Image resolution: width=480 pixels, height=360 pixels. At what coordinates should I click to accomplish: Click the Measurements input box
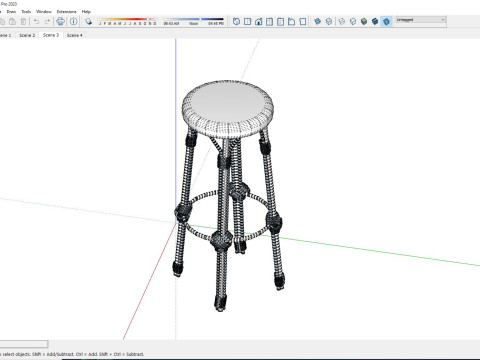[x=24, y=344]
